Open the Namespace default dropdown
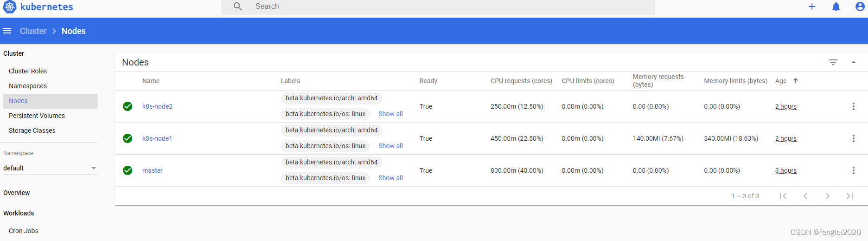The height and width of the screenshot is (241, 868). 50,168
